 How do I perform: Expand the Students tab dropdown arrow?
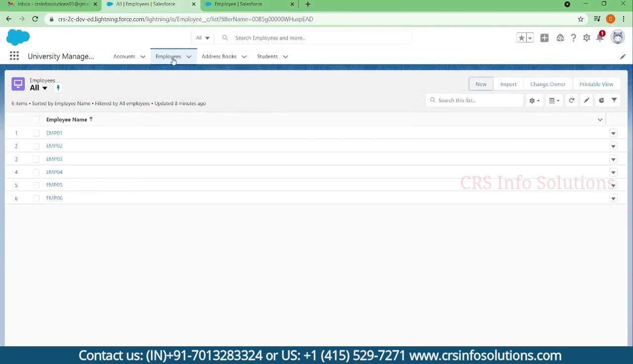[285, 57]
